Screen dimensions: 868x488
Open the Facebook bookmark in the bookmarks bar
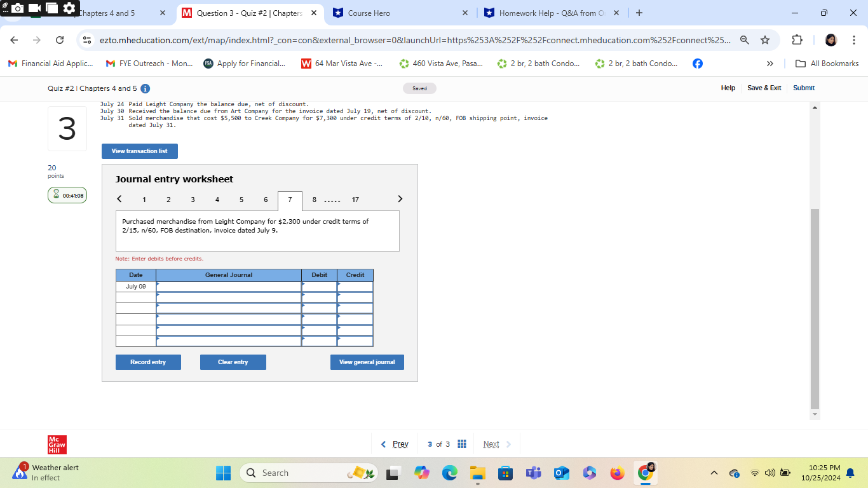(x=697, y=63)
